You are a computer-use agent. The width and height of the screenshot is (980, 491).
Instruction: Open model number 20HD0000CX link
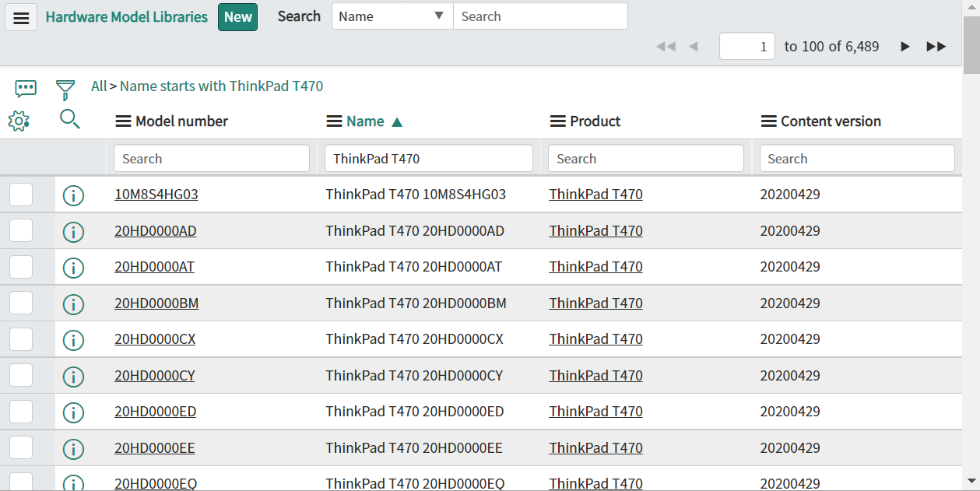(155, 339)
